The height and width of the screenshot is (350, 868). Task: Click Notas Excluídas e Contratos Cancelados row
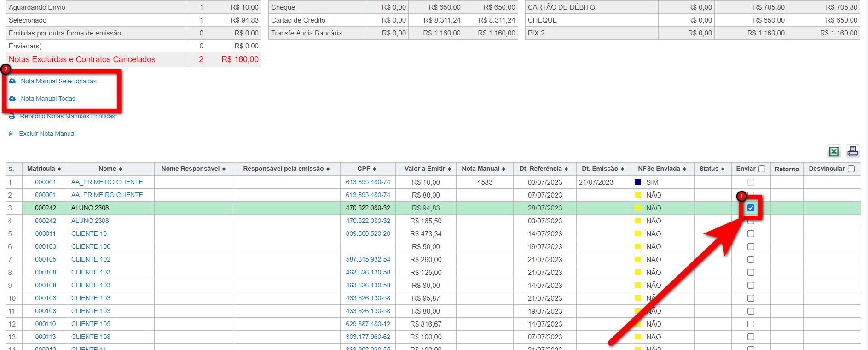tap(82, 59)
